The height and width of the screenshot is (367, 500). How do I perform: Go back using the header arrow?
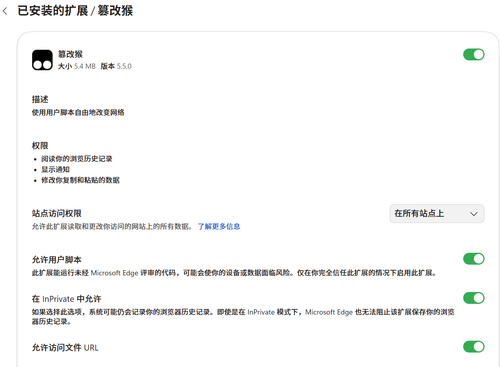click(x=5, y=11)
